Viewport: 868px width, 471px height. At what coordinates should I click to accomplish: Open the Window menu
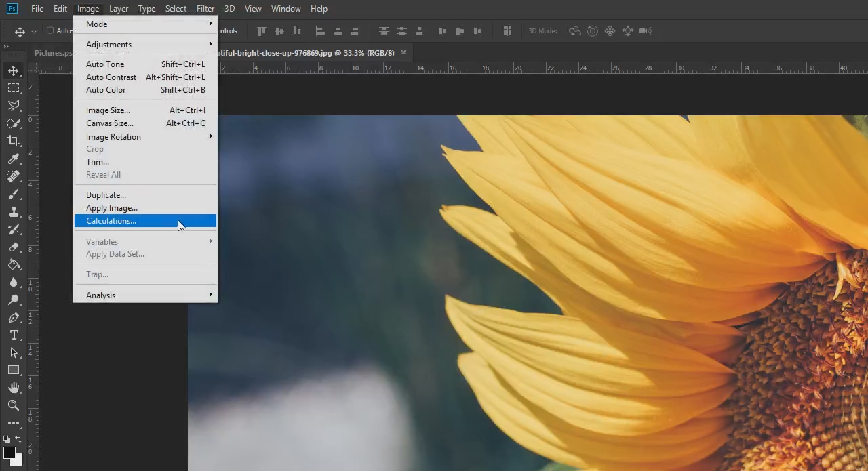pos(285,9)
